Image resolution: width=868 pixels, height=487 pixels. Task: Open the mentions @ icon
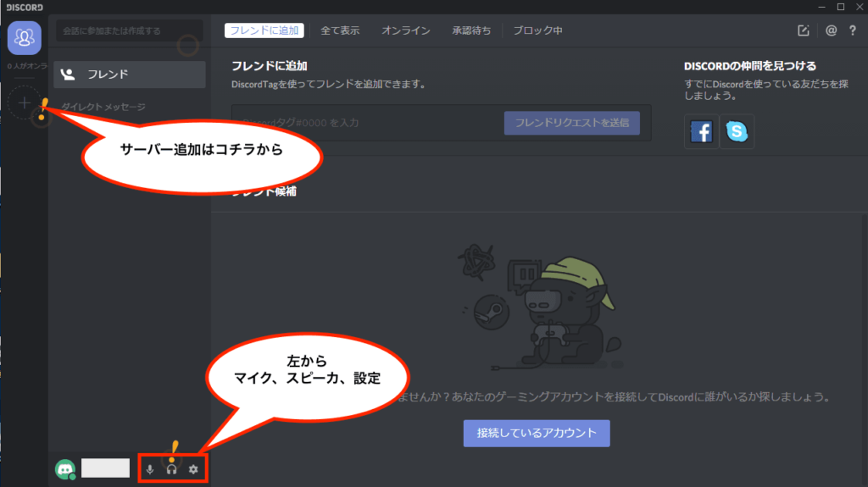831,30
